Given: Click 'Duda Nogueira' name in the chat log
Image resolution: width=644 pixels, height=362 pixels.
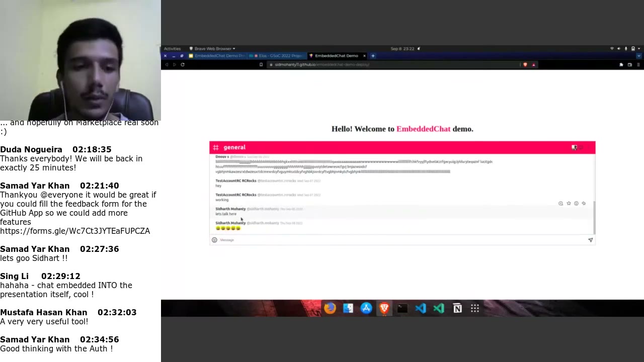Looking at the screenshot, I should coord(31,149).
